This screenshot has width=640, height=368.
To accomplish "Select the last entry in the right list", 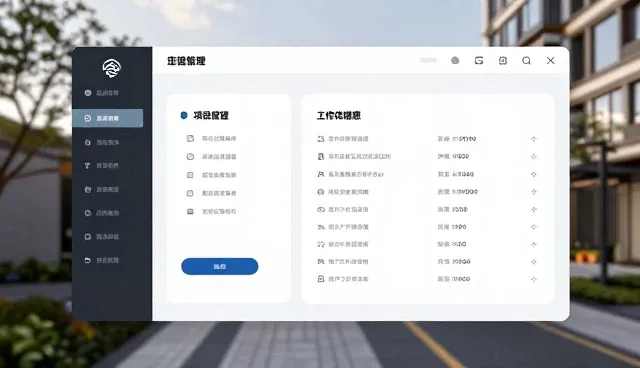I will tap(427, 279).
